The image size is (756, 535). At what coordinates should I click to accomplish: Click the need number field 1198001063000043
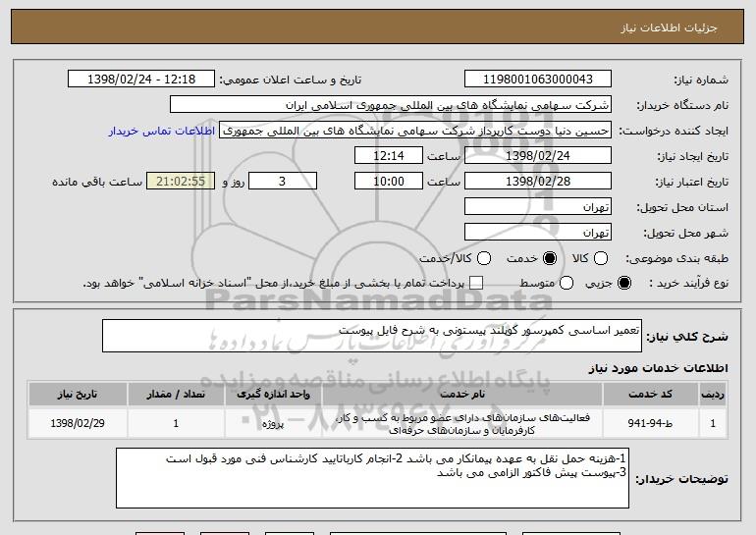click(538, 80)
